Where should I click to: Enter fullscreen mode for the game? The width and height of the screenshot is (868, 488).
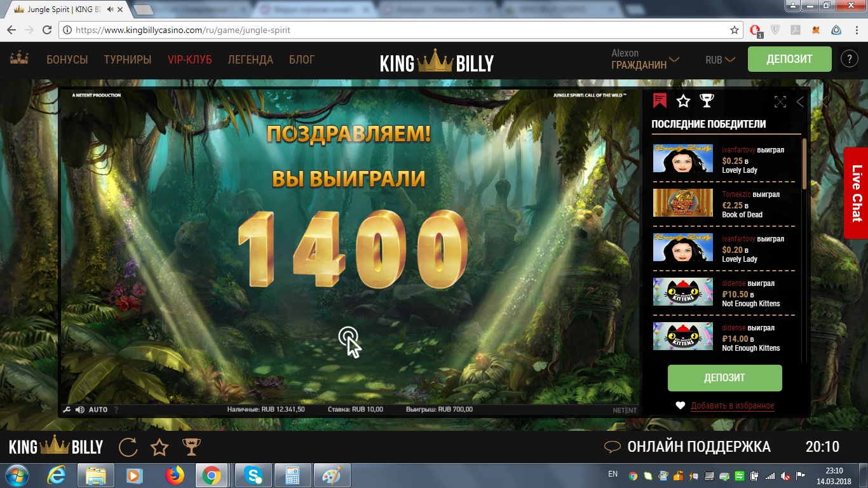click(780, 102)
